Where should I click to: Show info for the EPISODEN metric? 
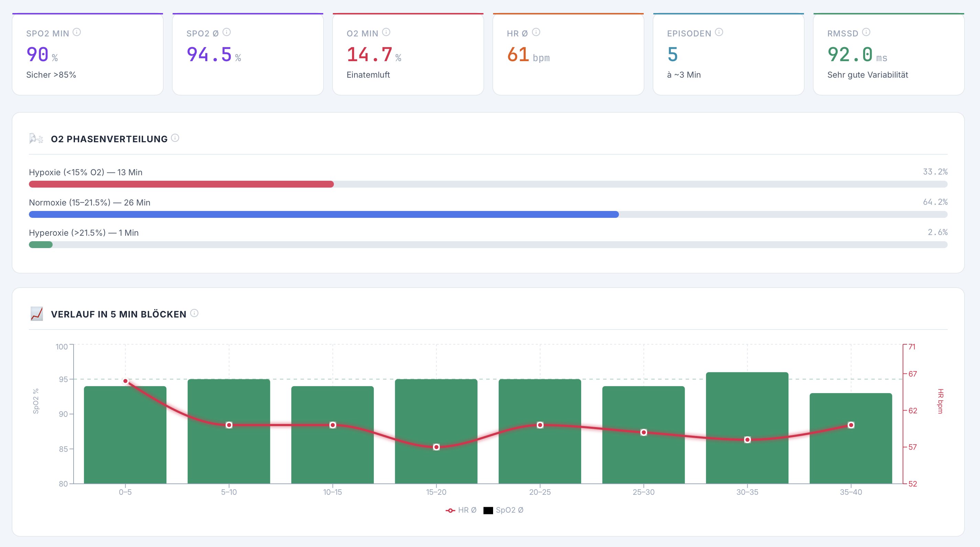tap(719, 33)
